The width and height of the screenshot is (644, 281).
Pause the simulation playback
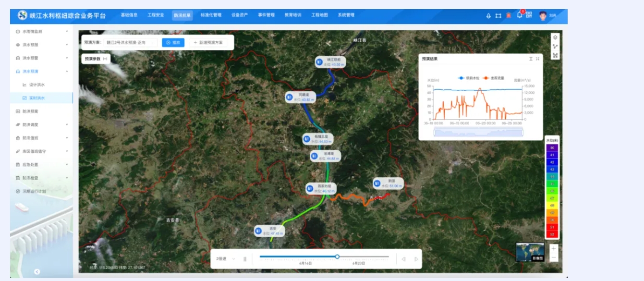(x=245, y=259)
